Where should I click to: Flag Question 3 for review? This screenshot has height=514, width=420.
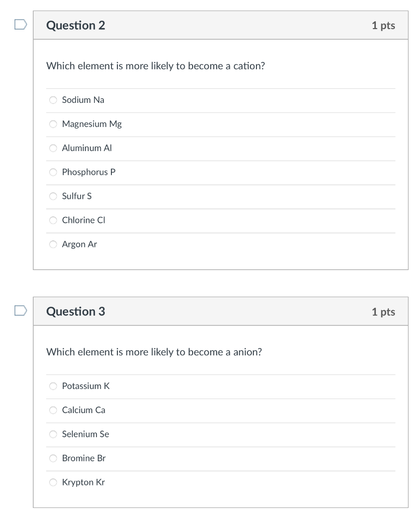(x=19, y=311)
